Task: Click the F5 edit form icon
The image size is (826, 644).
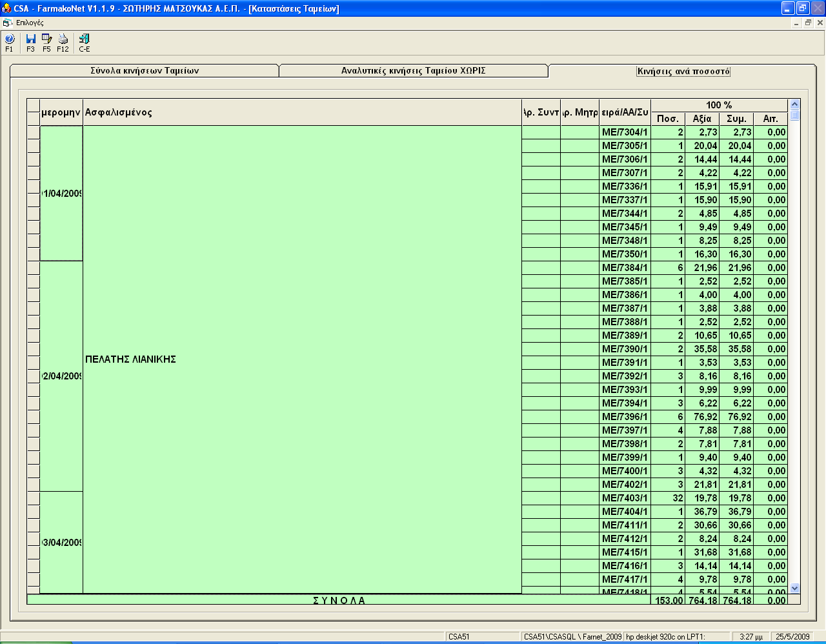Action: 46,43
